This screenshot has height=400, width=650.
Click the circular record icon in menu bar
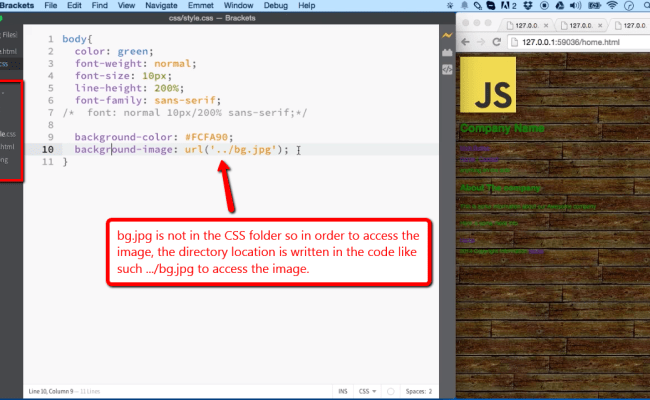pyautogui.click(x=544, y=5)
